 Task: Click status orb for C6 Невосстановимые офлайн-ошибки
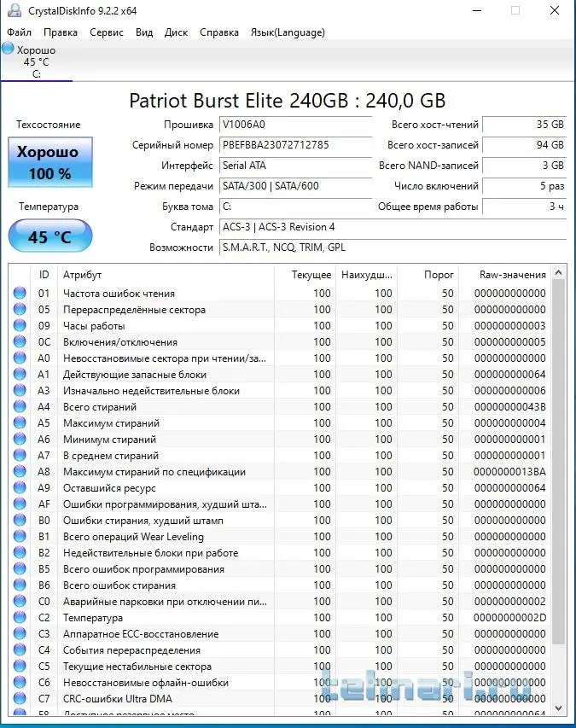click(x=20, y=683)
